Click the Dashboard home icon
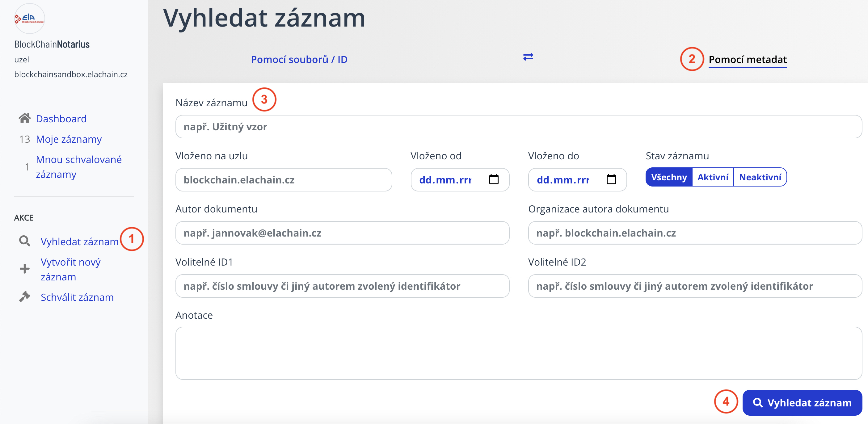The width and height of the screenshot is (868, 424). pos(25,118)
